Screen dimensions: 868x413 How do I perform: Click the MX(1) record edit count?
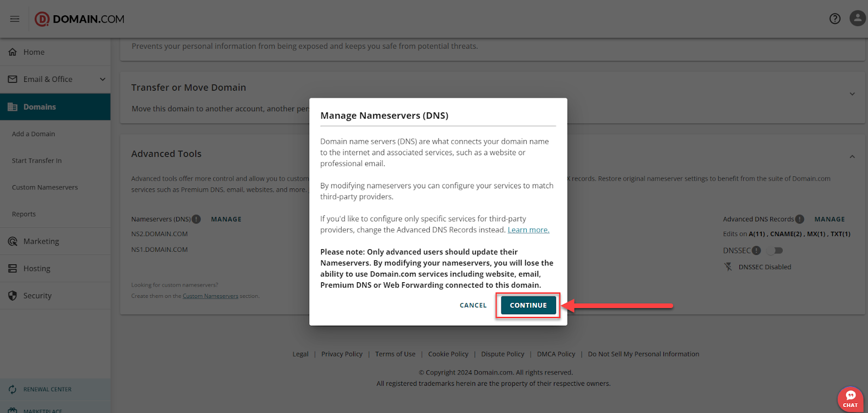pyautogui.click(x=816, y=234)
